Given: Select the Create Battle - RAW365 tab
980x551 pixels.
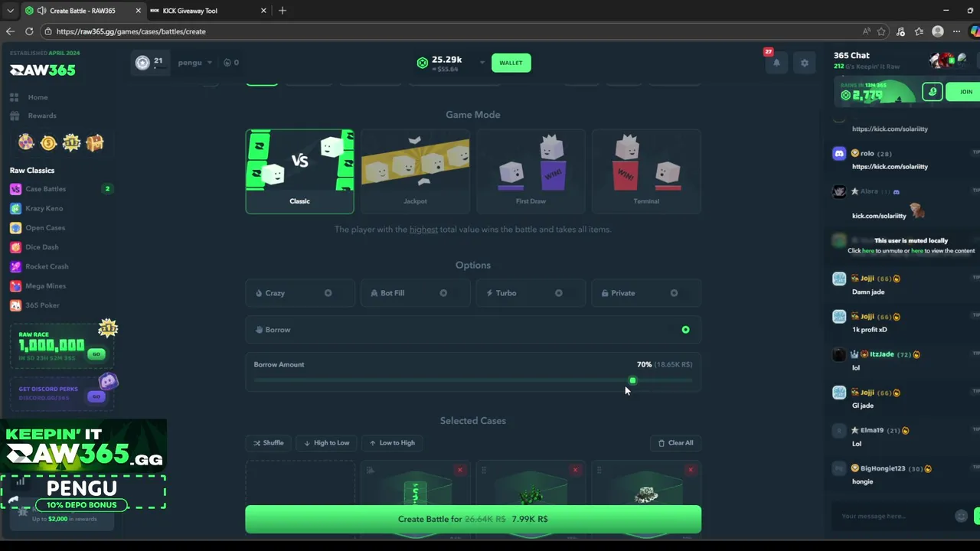Looking at the screenshot, I should (80, 11).
